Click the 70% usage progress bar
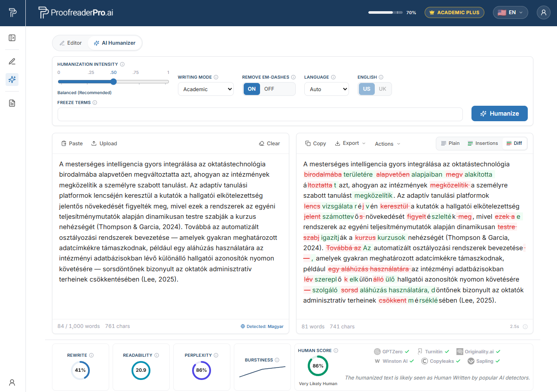The width and height of the screenshot is (557, 392). [x=386, y=12]
